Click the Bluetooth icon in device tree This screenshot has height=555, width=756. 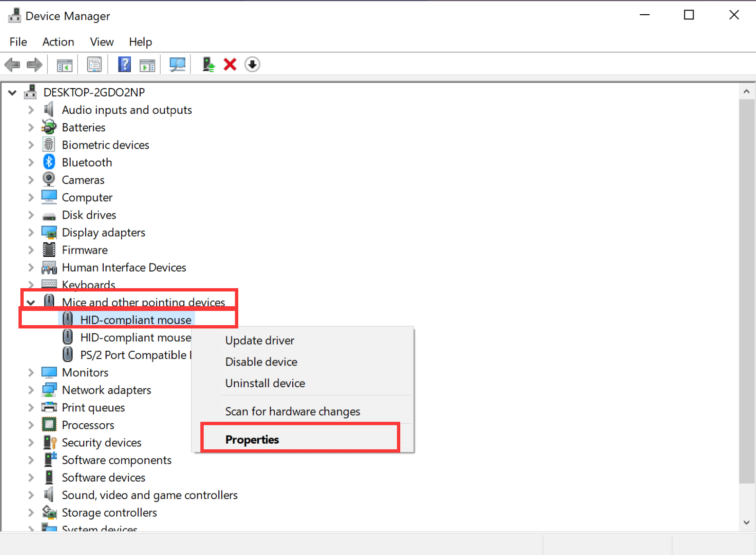click(49, 162)
